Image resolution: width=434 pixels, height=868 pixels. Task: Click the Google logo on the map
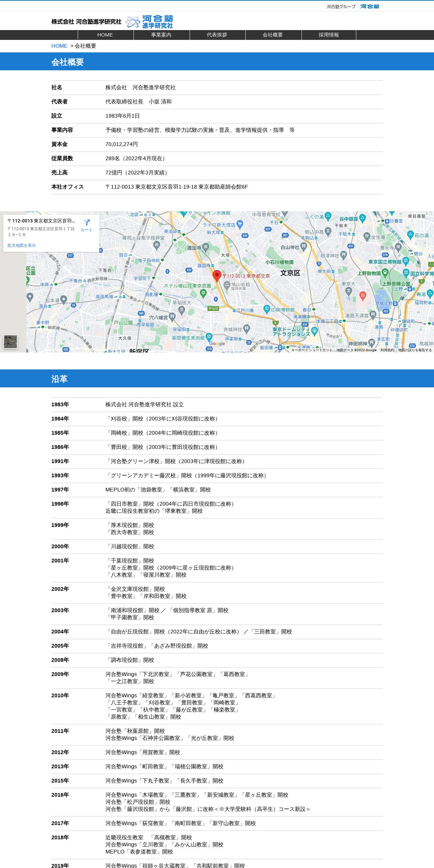[x=217, y=343]
